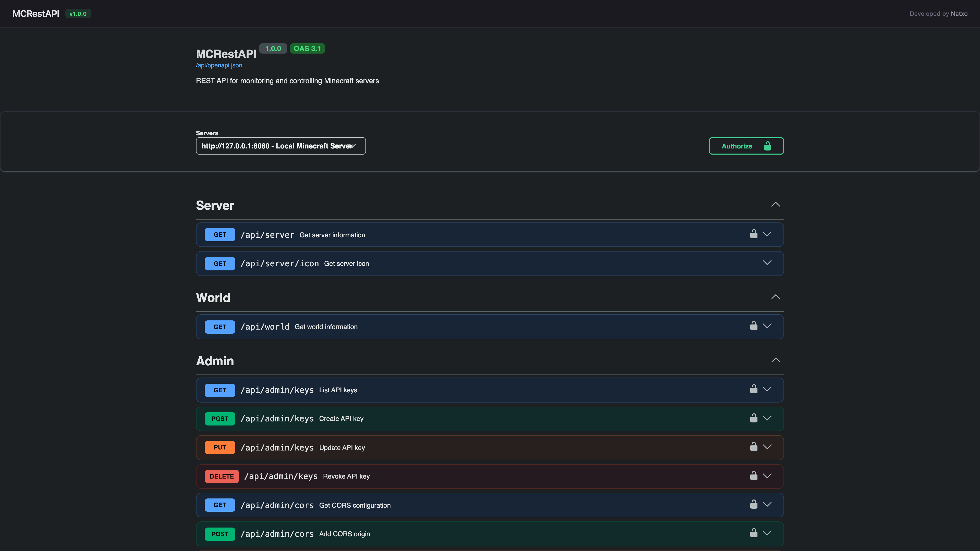Click the v1.0.0 header version badge
The image size is (980, 551).
pyautogui.click(x=78, y=14)
